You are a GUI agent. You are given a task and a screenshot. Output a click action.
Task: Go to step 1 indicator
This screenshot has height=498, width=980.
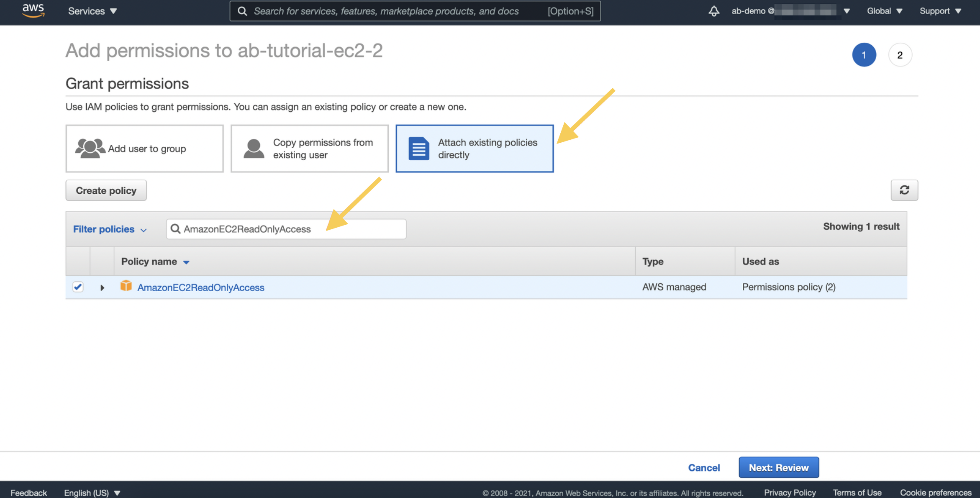864,55
